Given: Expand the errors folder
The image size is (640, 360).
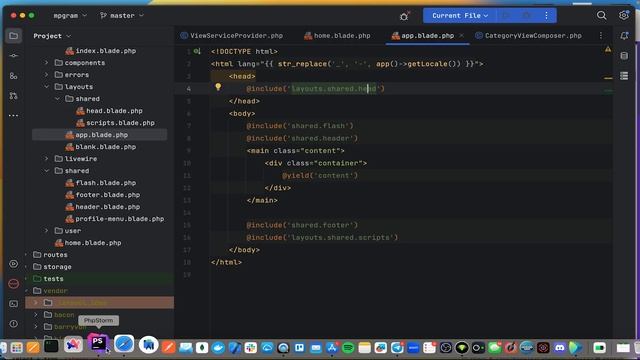Looking at the screenshot, I should pyautogui.click(x=47, y=75).
